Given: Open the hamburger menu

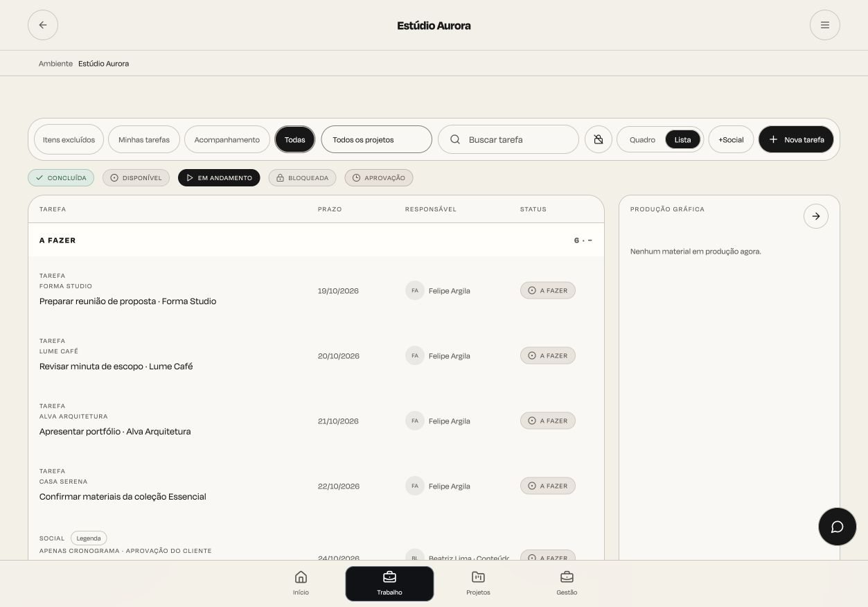Looking at the screenshot, I should tap(825, 25).
